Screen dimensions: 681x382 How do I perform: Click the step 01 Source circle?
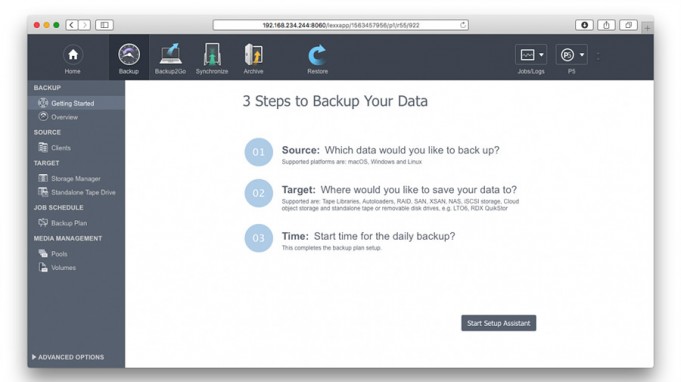pos(258,152)
